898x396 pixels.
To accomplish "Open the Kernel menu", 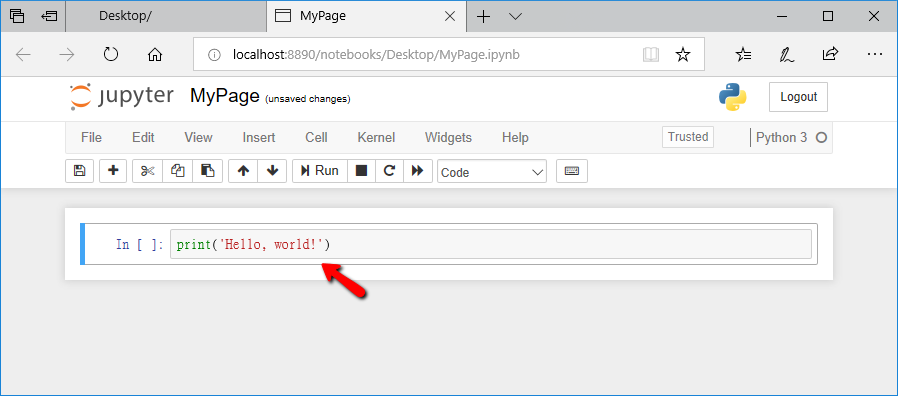I will click(x=376, y=138).
